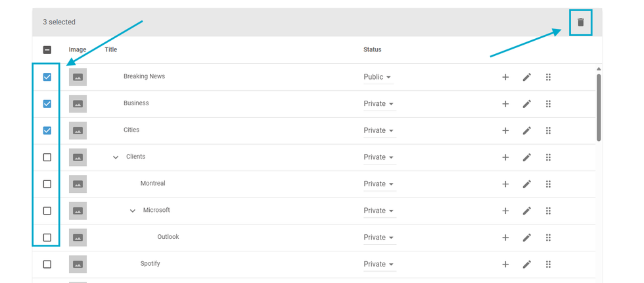Click the Status column header

click(372, 49)
